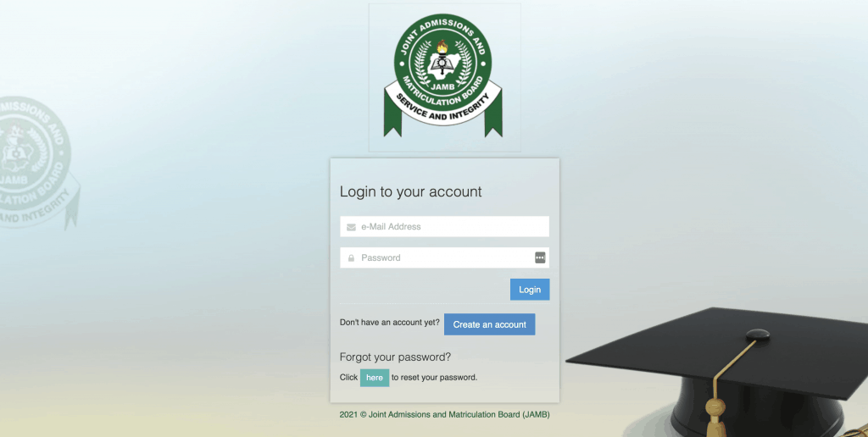Click the 'Don't have an account yet?' text

coord(390,322)
